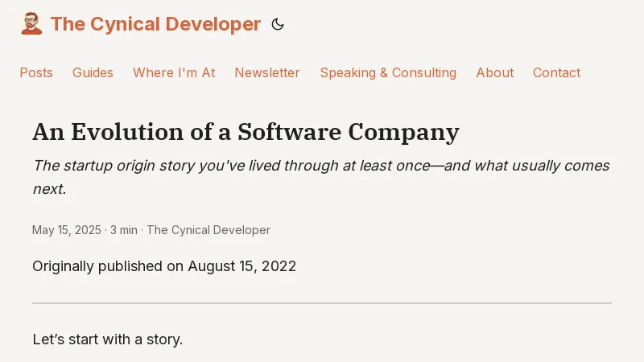Open The Cynical Developer home title link
This screenshot has height=362, width=644.
(155, 24)
